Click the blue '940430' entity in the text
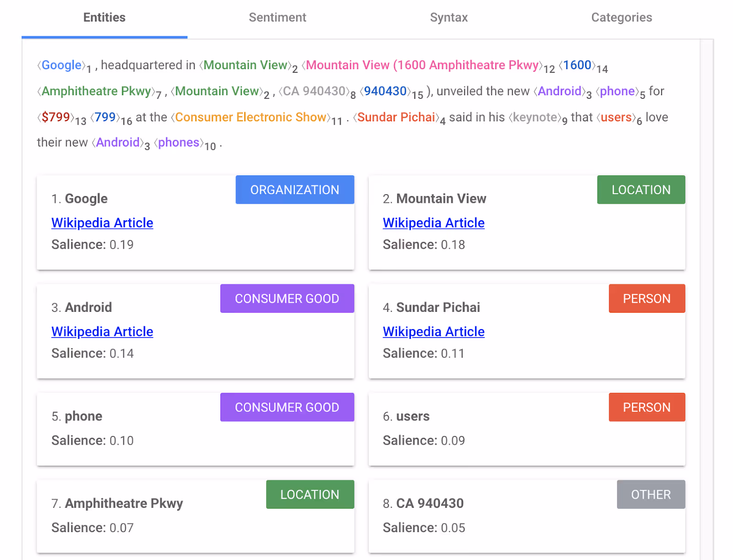 click(x=385, y=91)
